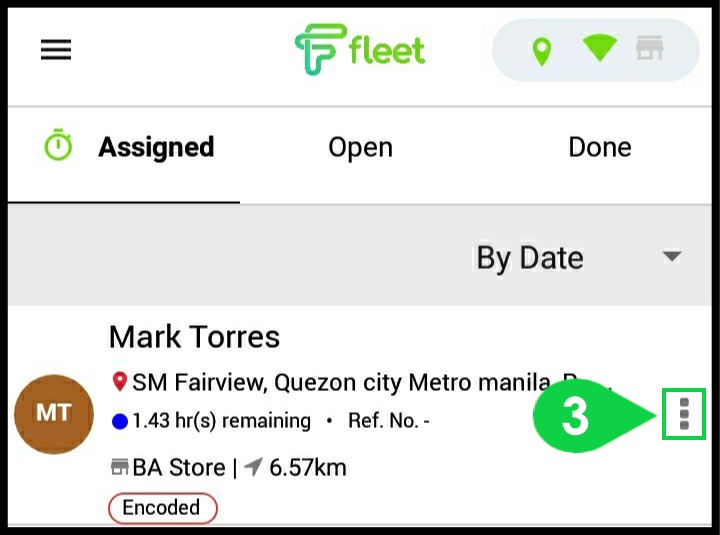Click the Fleet logo

point(360,50)
